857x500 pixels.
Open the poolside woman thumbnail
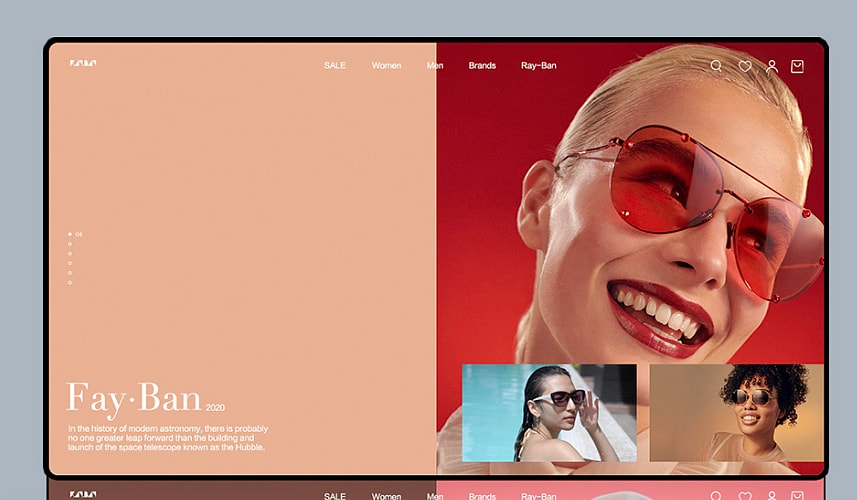(549, 413)
